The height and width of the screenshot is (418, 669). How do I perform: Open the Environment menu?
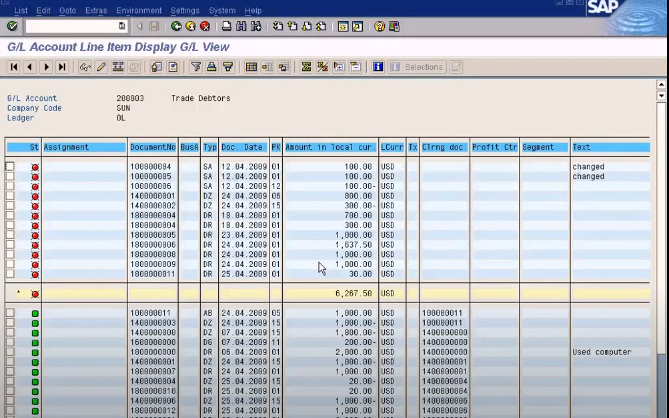[x=139, y=10]
